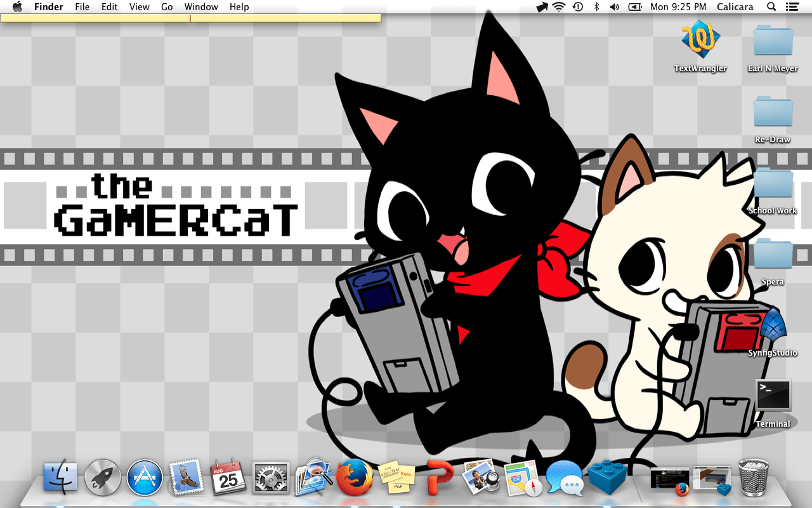The image size is (812, 508).
Task: Open the Bluetooth menu
Action: click(596, 7)
